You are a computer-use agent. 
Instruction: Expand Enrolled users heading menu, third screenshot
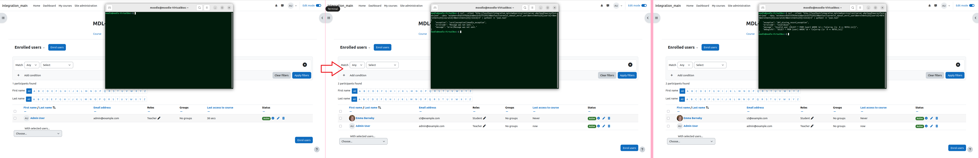click(697, 48)
